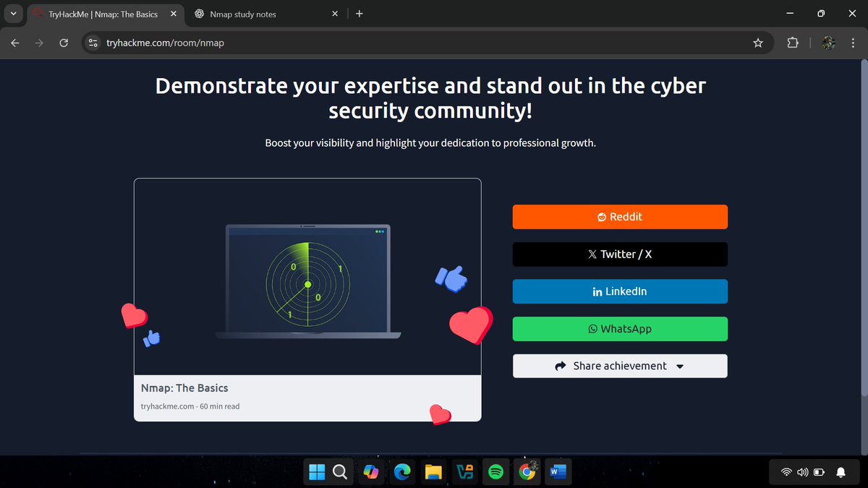The height and width of the screenshot is (488, 868).
Task: Share achievement on LinkedIn
Action: (620, 291)
